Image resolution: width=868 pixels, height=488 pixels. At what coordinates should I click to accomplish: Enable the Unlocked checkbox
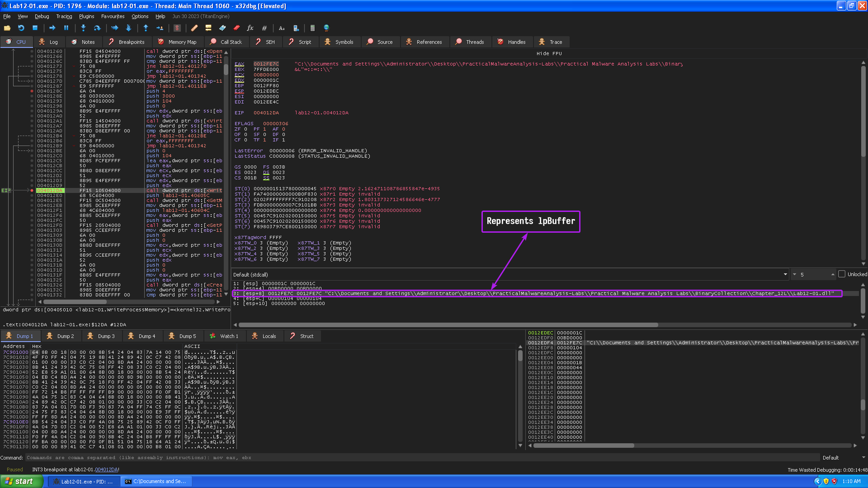[x=842, y=274]
